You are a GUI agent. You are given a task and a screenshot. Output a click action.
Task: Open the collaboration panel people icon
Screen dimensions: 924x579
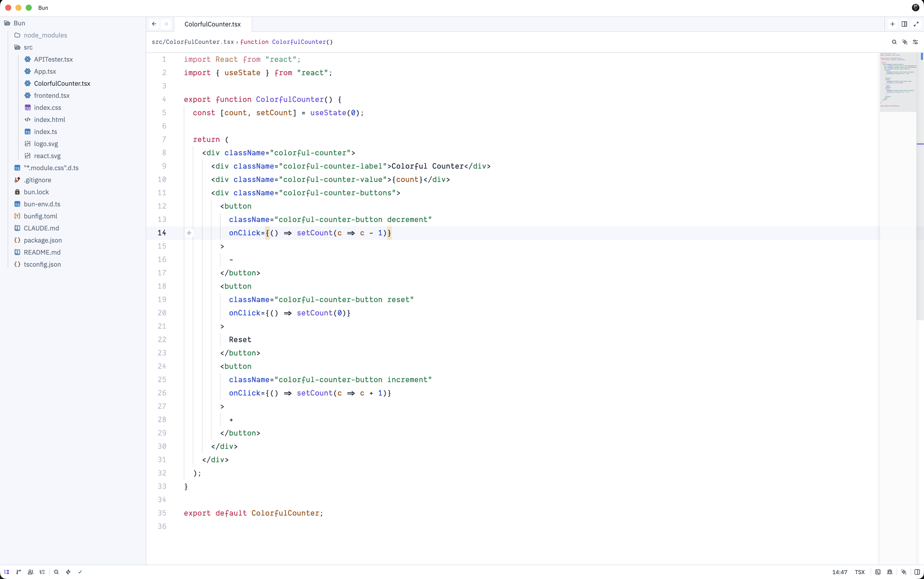pos(31,572)
